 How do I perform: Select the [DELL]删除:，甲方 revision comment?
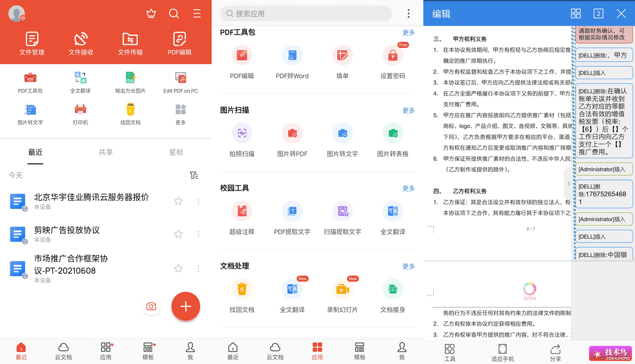point(604,55)
